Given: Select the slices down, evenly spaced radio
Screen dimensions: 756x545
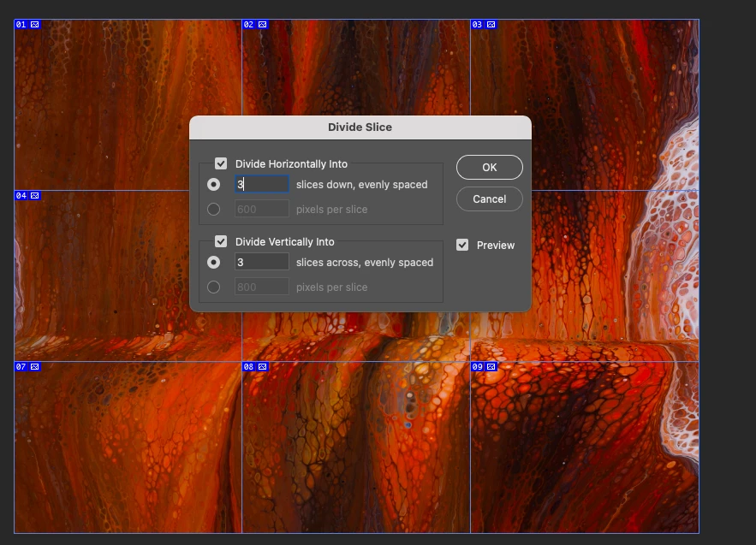Looking at the screenshot, I should pos(213,185).
